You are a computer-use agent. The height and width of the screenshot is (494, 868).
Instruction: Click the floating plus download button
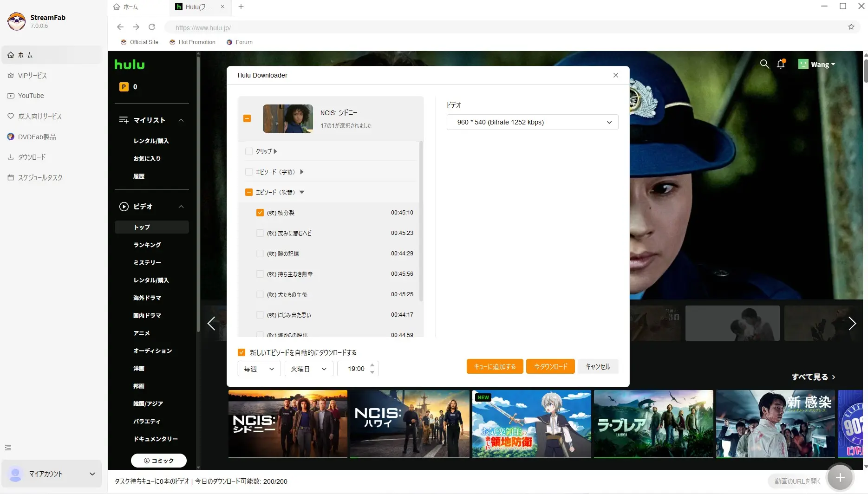click(x=840, y=477)
